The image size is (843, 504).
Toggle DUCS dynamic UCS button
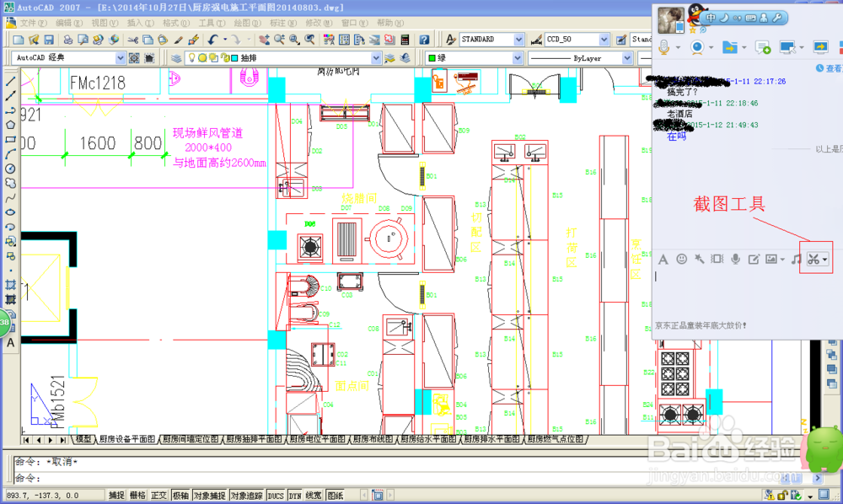[x=276, y=496]
